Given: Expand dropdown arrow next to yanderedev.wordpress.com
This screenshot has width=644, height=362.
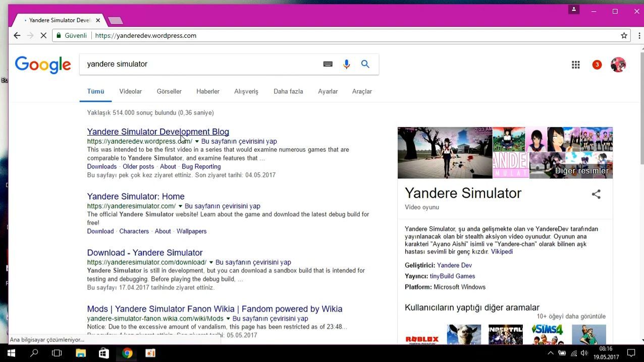Looking at the screenshot, I should (x=197, y=141).
